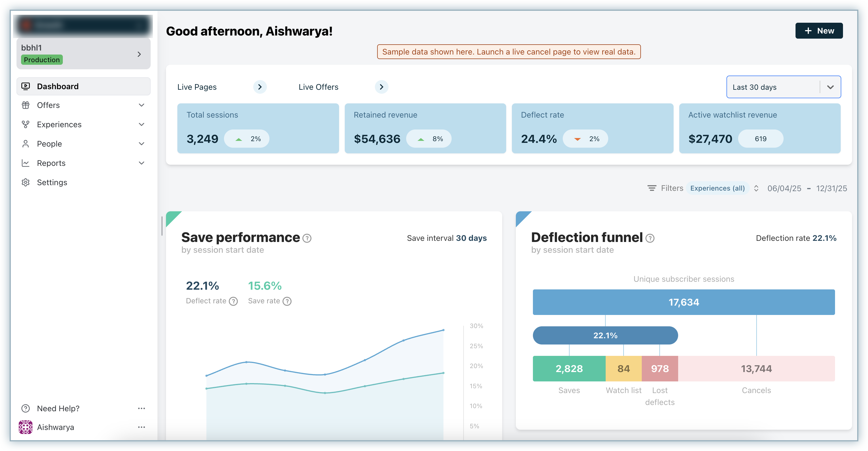Image resolution: width=868 pixels, height=451 pixels.
Task: Click the green Saves funnel segment
Action: (x=569, y=368)
